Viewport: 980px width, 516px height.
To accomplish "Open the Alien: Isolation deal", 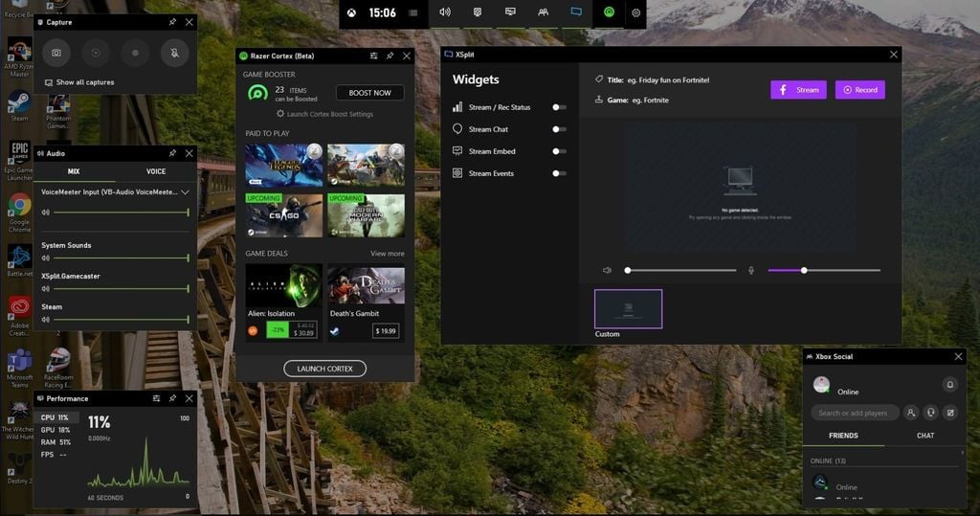I will point(284,303).
